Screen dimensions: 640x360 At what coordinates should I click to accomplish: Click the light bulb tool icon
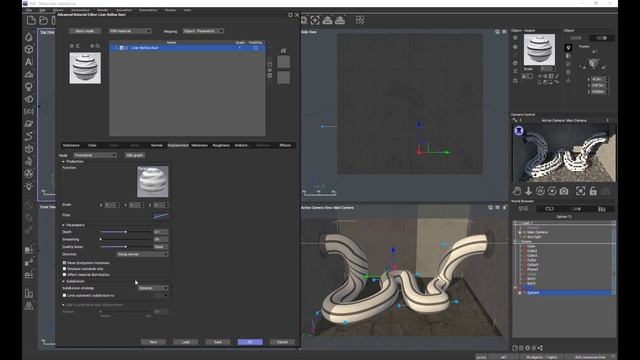click(29, 186)
